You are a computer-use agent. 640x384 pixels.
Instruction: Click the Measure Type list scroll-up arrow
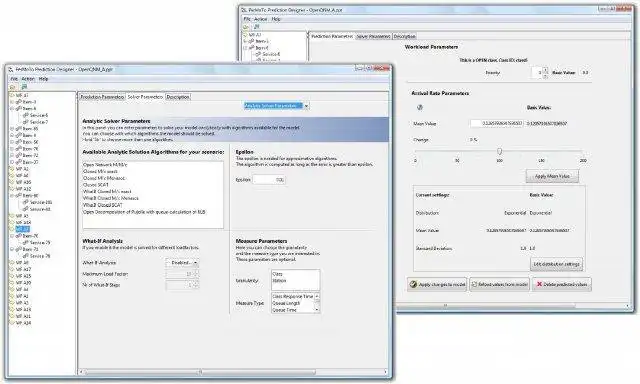click(317, 295)
